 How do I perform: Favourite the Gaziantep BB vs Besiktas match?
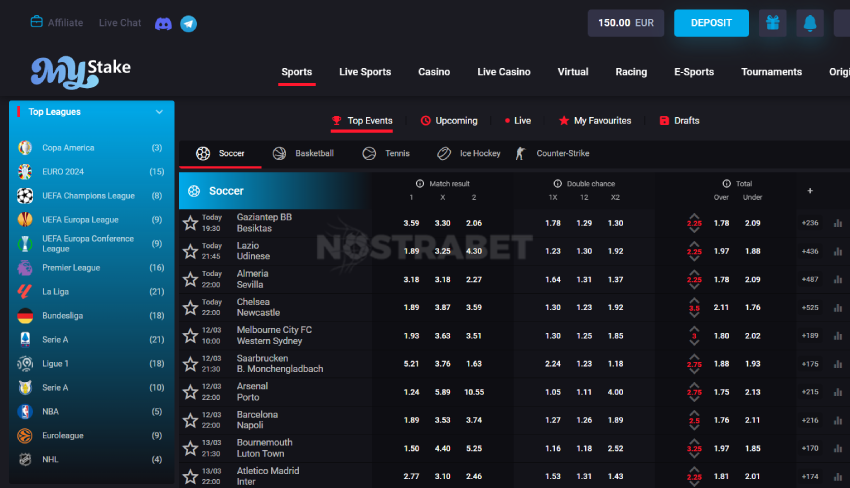(x=190, y=223)
